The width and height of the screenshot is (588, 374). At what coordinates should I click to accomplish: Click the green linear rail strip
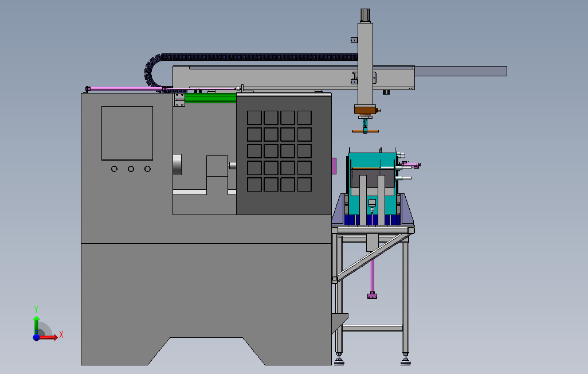point(209,98)
